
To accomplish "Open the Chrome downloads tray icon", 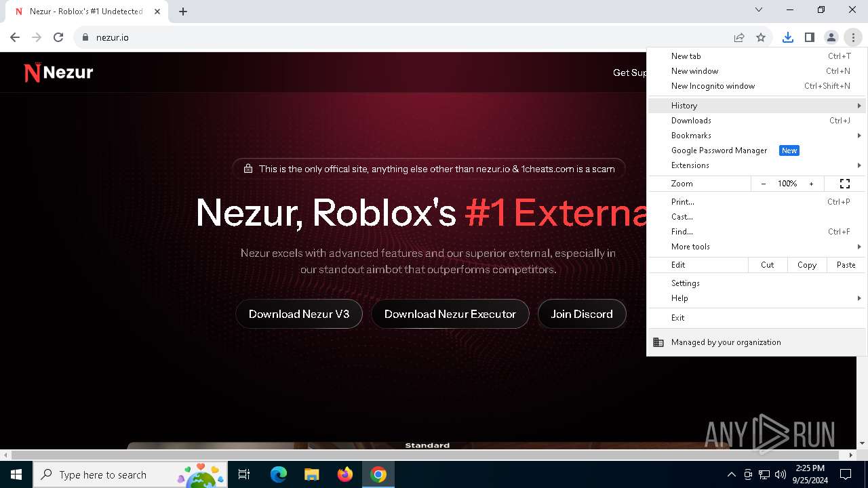I will [787, 37].
